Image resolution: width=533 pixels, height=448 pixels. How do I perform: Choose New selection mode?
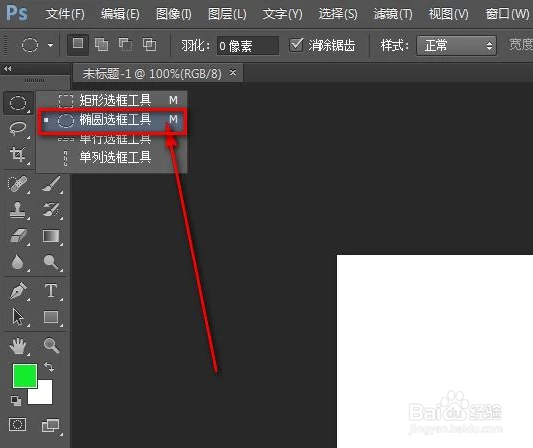coord(78,44)
